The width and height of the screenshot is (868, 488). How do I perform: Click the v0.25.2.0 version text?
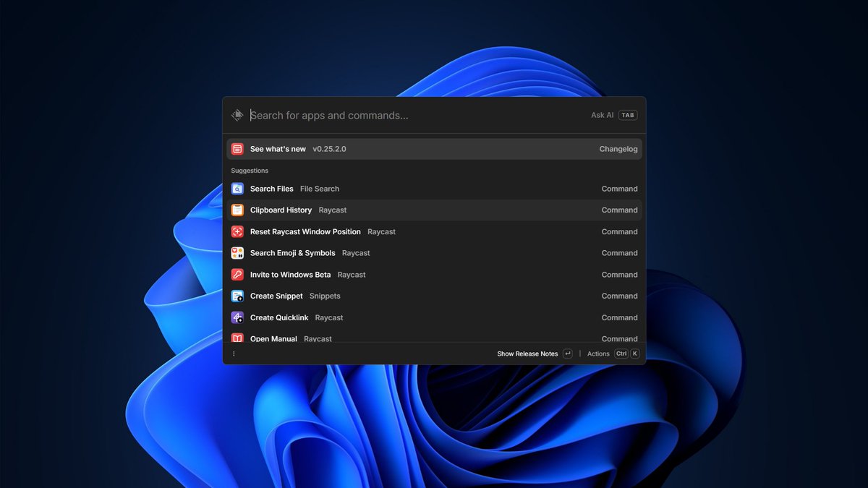coord(329,149)
